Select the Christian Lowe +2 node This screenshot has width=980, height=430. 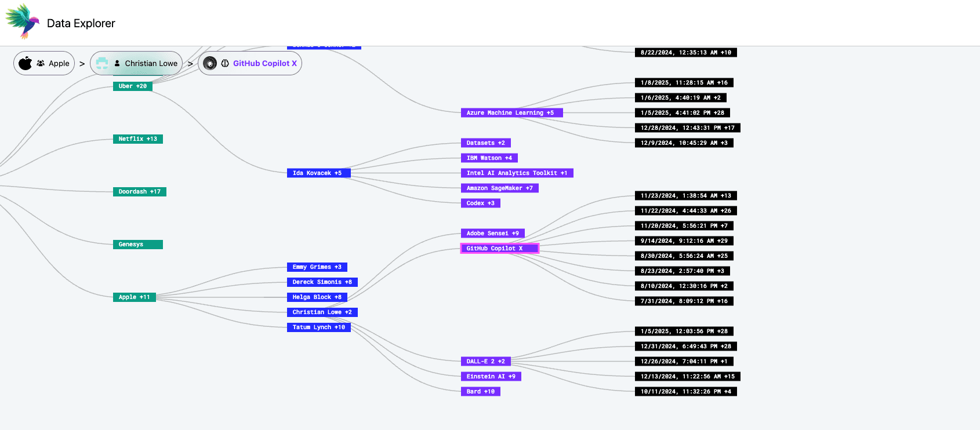coord(322,312)
